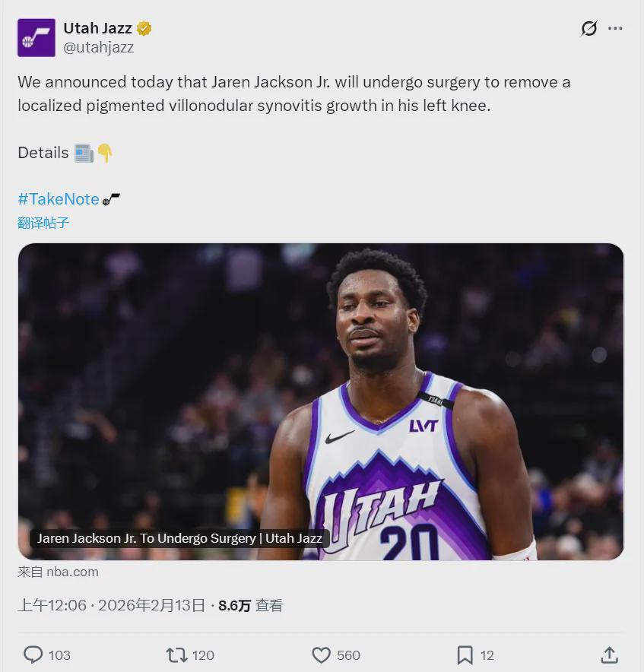Open the Utah Jazz display name link
This screenshot has height=672, width=644.
(97, 28)
